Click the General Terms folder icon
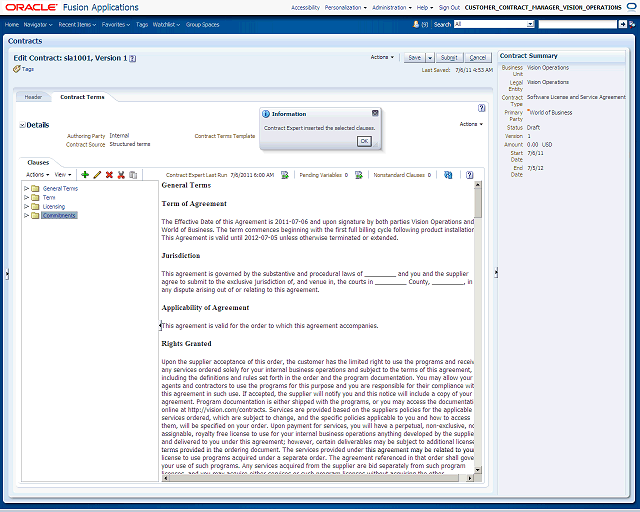Viewport: 640px width, 512px height. tap(36, 188)
